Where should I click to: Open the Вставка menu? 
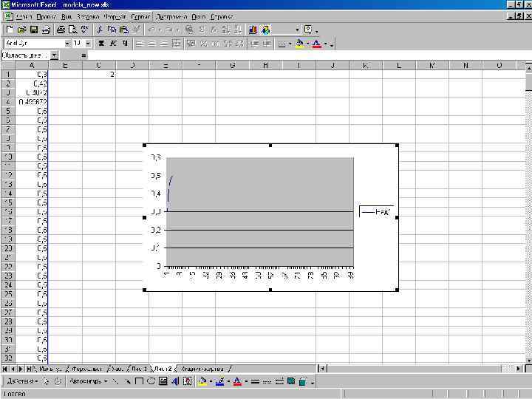click(87, 16)
